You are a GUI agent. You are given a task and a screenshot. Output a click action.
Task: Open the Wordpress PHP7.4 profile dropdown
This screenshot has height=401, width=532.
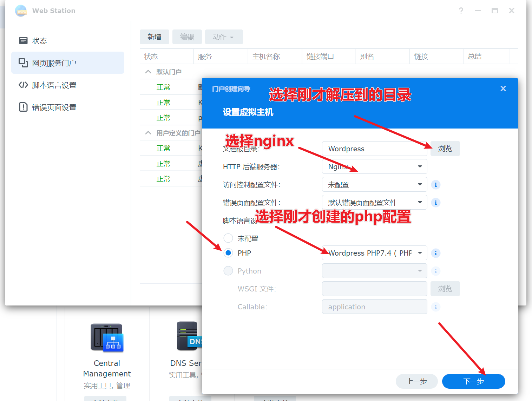pyautogui.click(x=374, y=253)
